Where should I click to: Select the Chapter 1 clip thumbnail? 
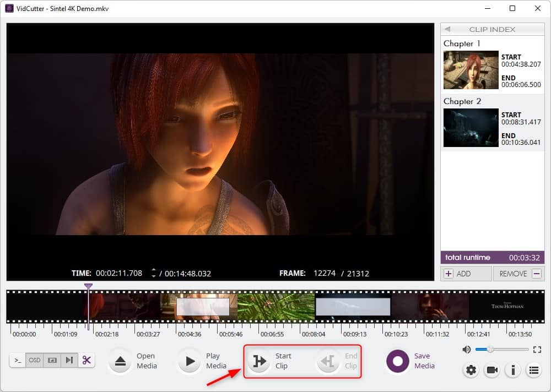471,70
